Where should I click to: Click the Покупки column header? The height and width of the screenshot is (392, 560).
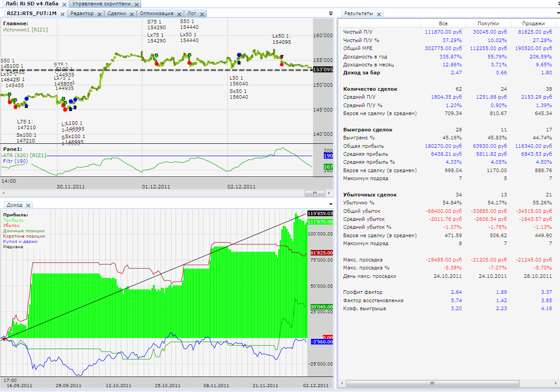tap(488, 23)
